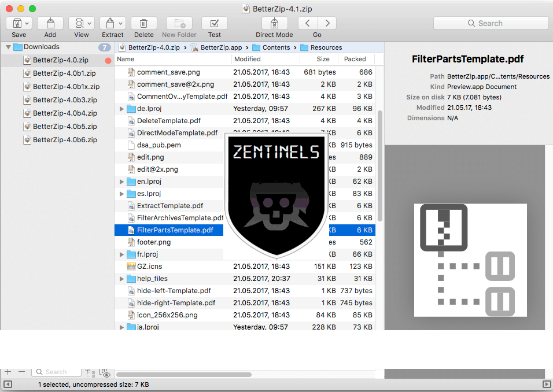Expand the help_files folder
Viewport: 553px width, 392px height.
[x=121, y=279]
